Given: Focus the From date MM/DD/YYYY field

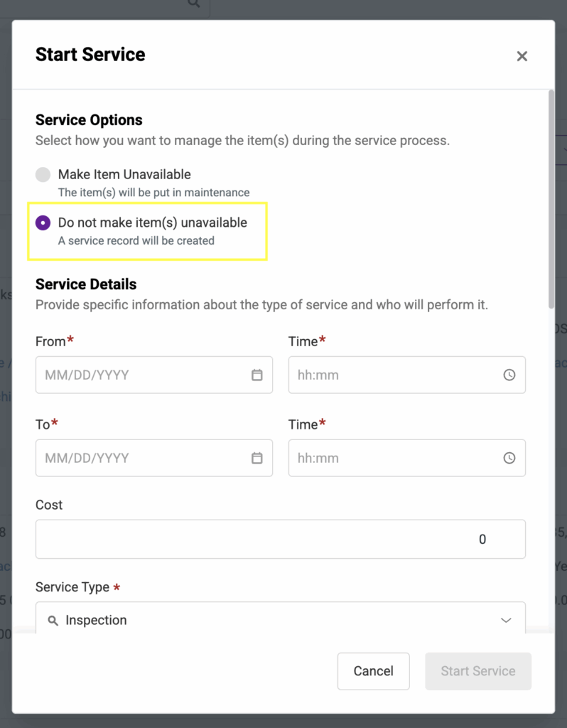Looking at the screenshot, I should [142, 375].
